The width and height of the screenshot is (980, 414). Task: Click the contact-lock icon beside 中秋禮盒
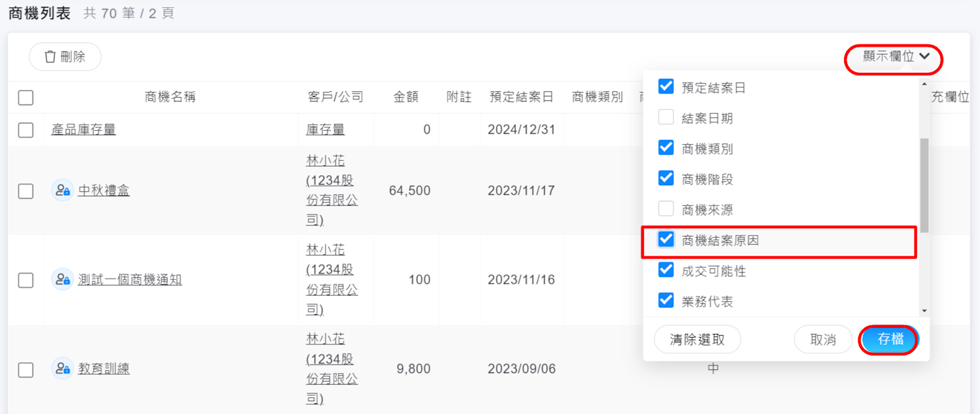[x=62, y=191]
